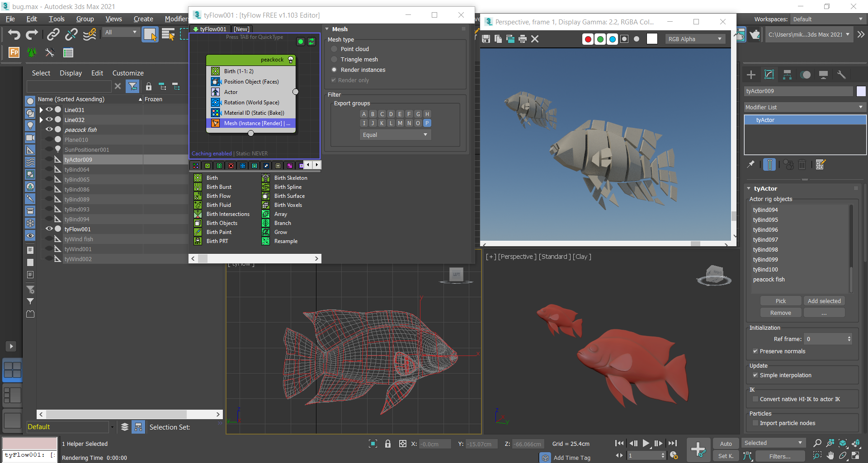The width and height of the screenshot is (868, 463).
Task: Expand the Line031 tree item
Action: (x=41, y=110)
